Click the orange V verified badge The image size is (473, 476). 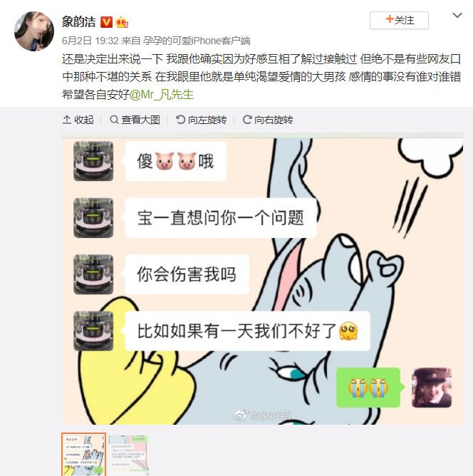tap(106, 22)
